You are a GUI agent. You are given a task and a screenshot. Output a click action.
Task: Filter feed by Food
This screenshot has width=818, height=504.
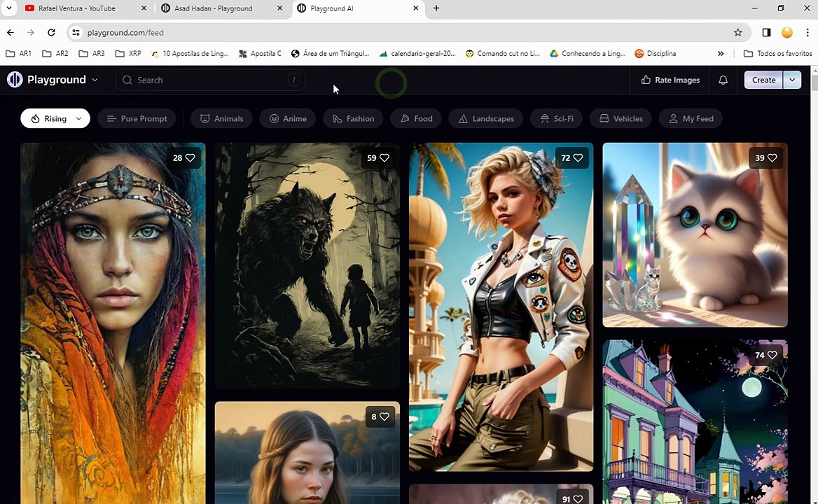pyautogui.click(x=416, y=118)
